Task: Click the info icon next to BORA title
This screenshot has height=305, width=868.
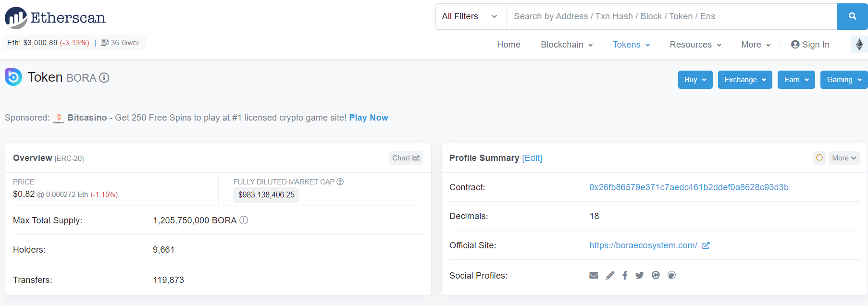Action: (104, 78)
